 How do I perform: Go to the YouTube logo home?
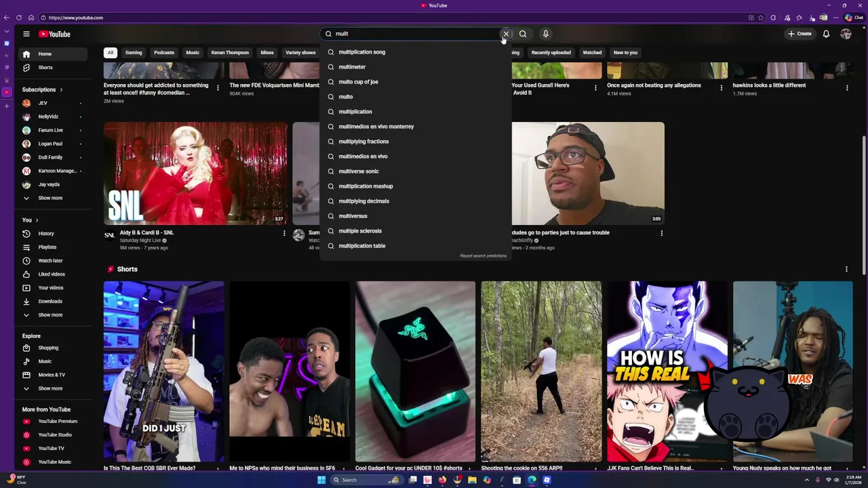(x=54, y=34)
